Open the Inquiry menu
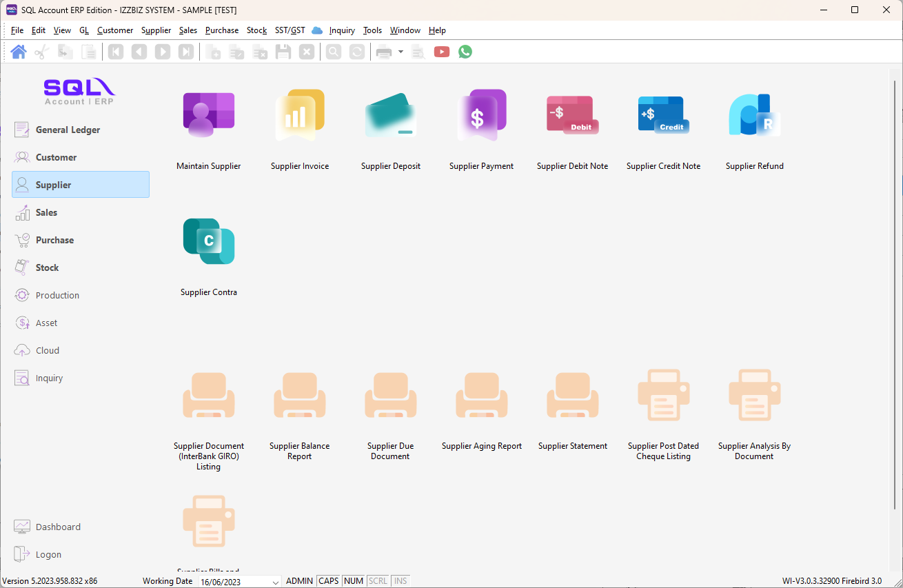Viewport: 903px width, 588px height. [x=342, y=30]
